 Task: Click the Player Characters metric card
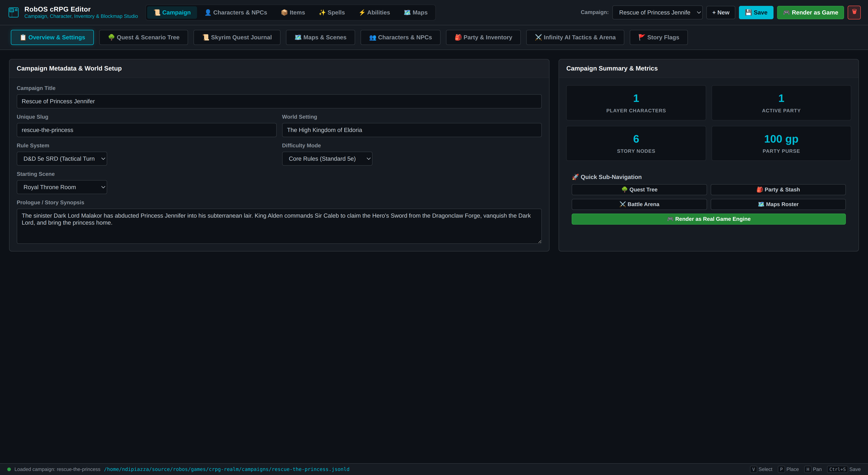point(636,103)
